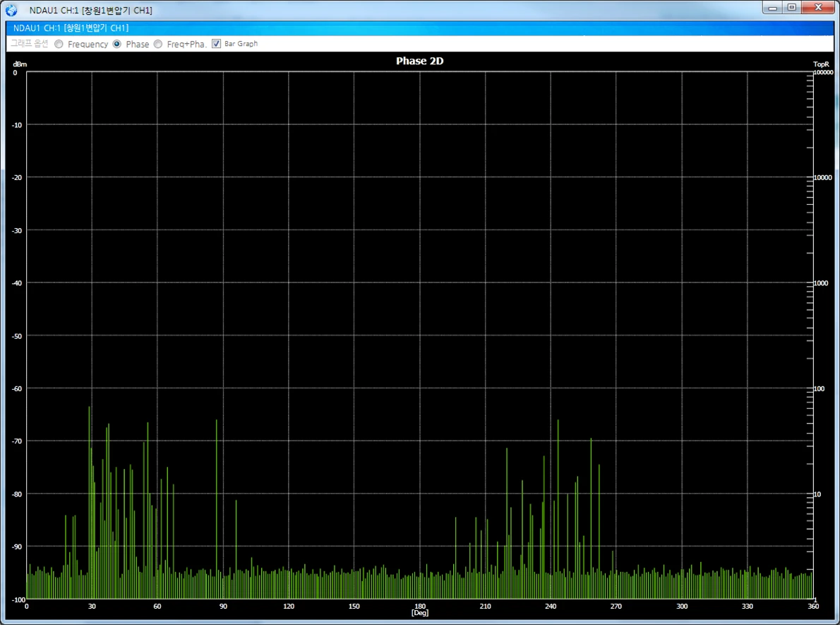Click the '-50' dBm axis value
The image size is (840, 625).
(17, 336)
